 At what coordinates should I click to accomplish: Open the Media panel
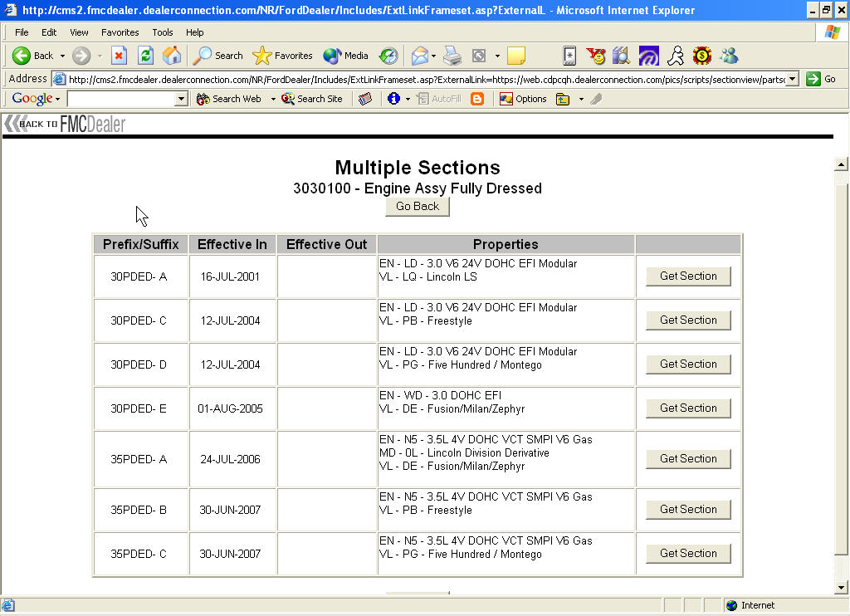(x=344, y=56)
